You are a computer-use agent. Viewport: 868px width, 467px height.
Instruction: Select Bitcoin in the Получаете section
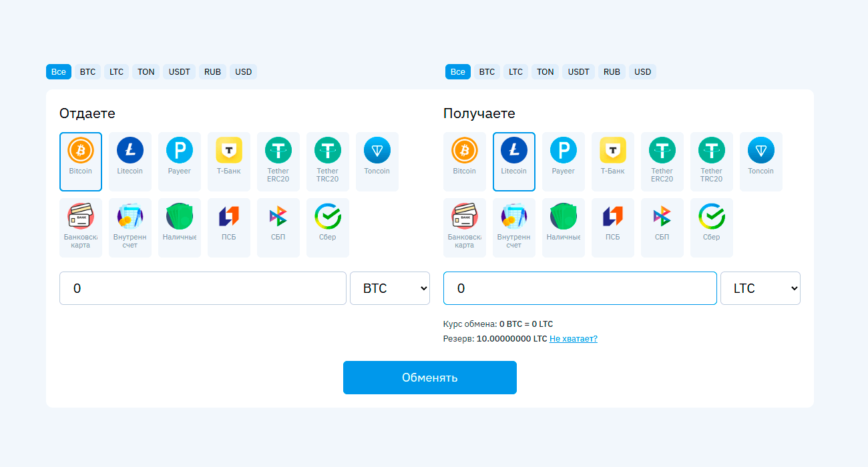pyautogui.click(x=465, y=162)
